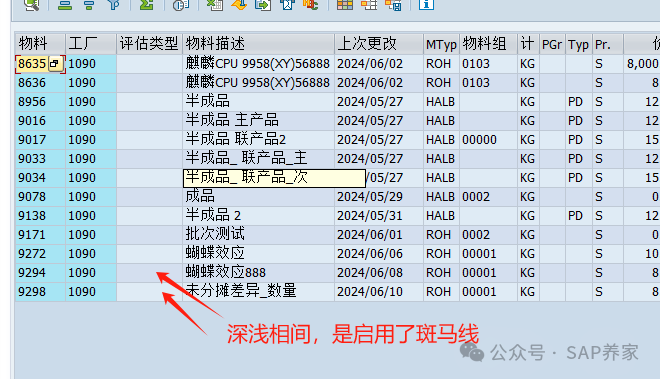
Task: Select material number 9017
Action: tap(32, 140)
